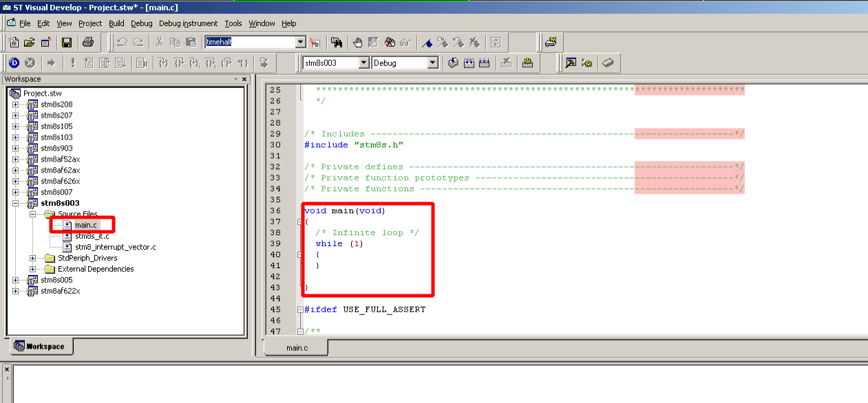Open the timehalt search history dropdown
Viewport: 868px width, 403px height.
(301, 42)
